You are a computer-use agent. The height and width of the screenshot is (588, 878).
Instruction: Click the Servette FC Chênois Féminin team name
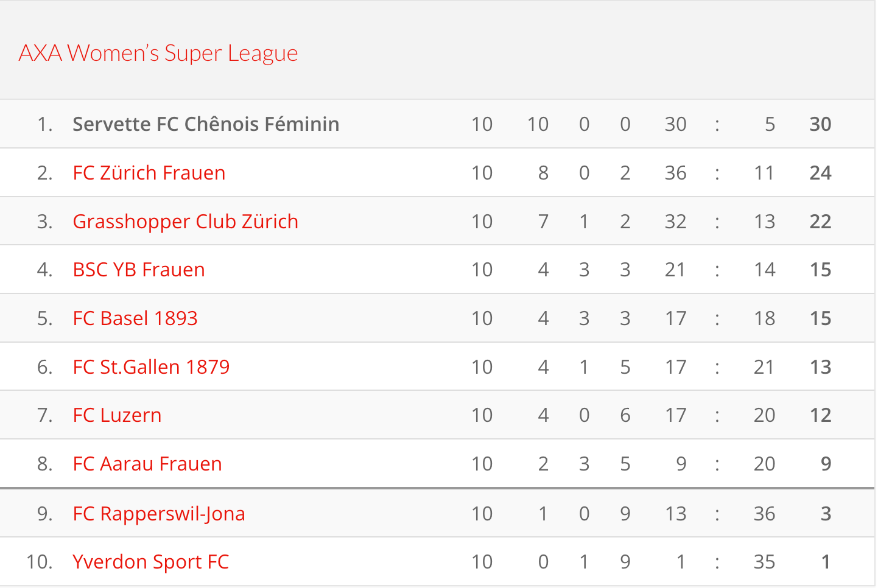[206, 124]
